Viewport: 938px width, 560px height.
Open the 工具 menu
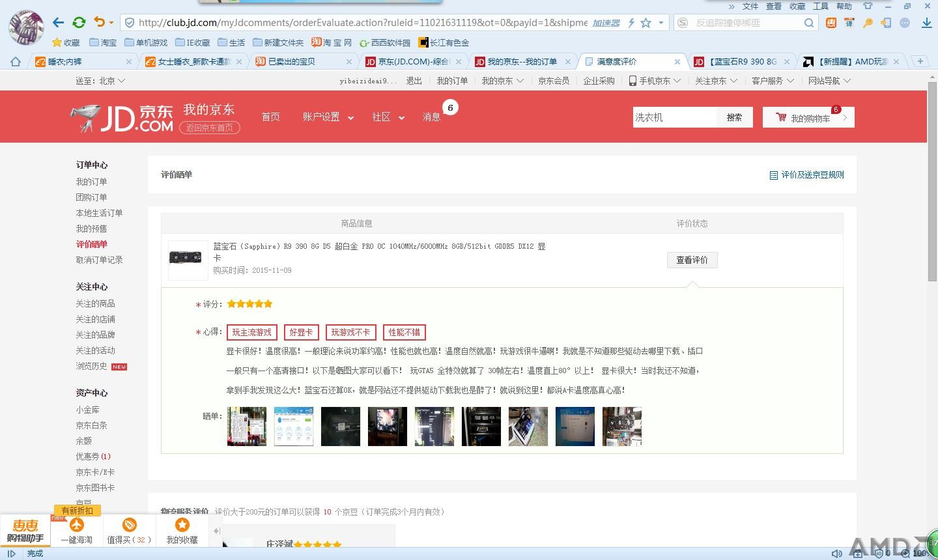[x=821, y=6]
